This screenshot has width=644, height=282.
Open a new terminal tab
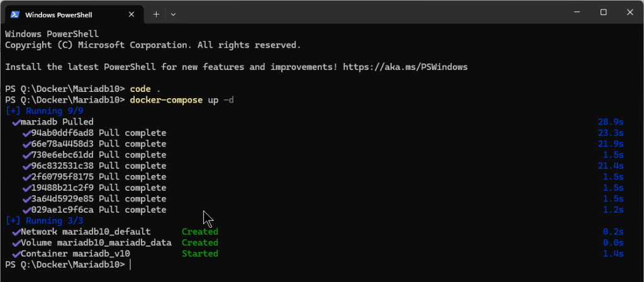(156, 14)
